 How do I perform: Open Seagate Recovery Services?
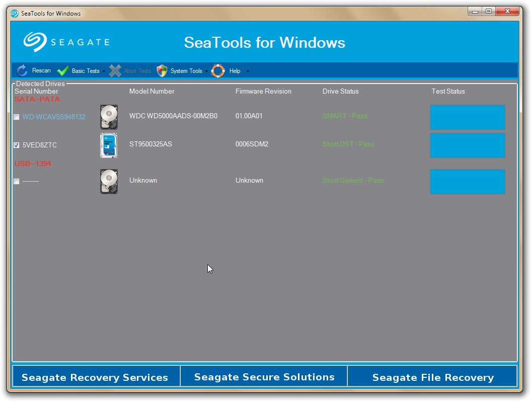(96, 376)
